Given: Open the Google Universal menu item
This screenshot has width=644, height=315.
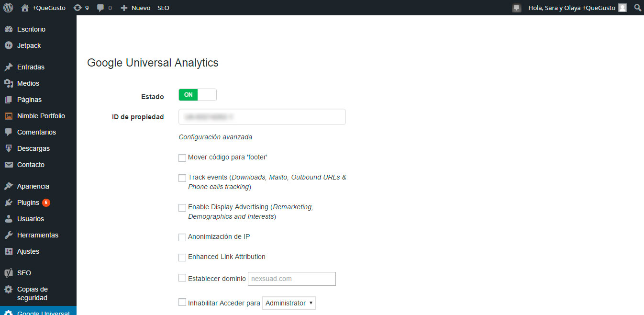Looking at the screenshot, I should [x=38, y=311].
